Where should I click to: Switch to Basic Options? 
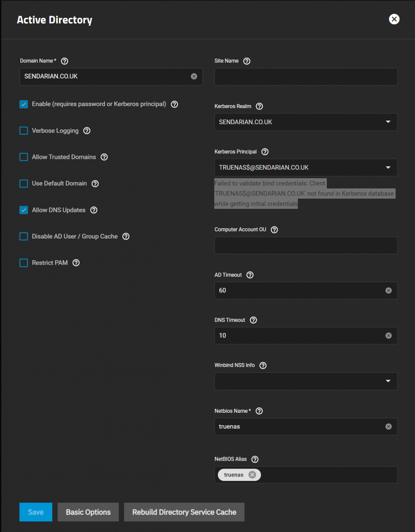(88, 512)
